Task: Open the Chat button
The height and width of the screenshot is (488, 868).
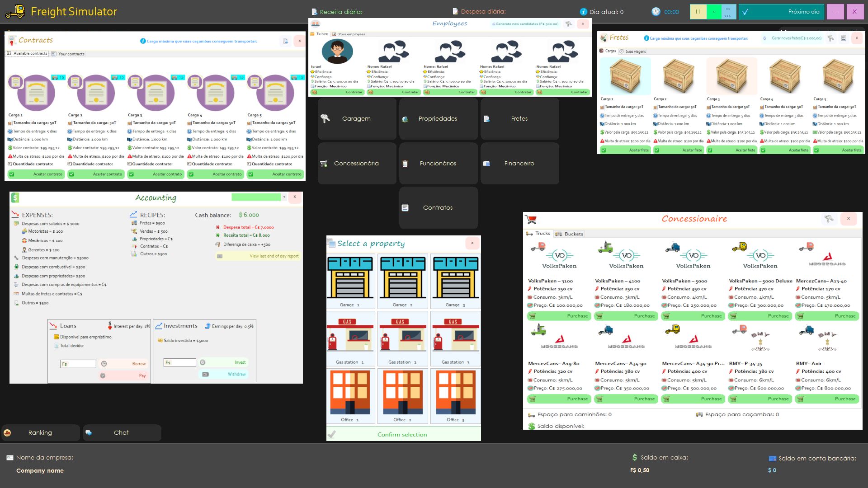Action: pos(121,433)
